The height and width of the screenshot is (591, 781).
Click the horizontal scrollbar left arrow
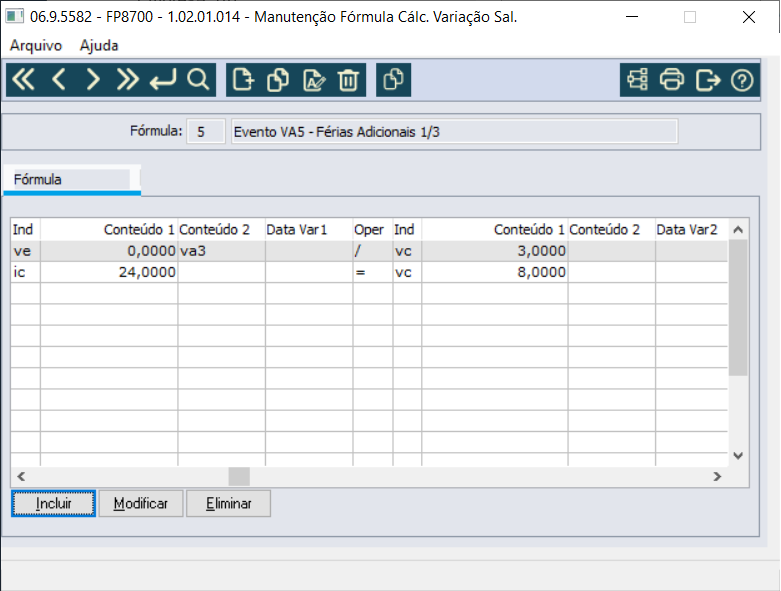tap(21, 476)
